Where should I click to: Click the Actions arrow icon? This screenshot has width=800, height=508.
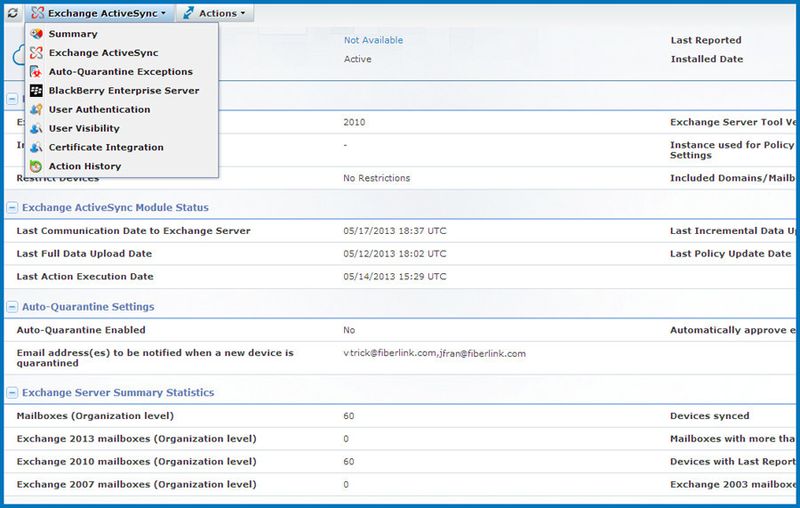click(188, 13)
